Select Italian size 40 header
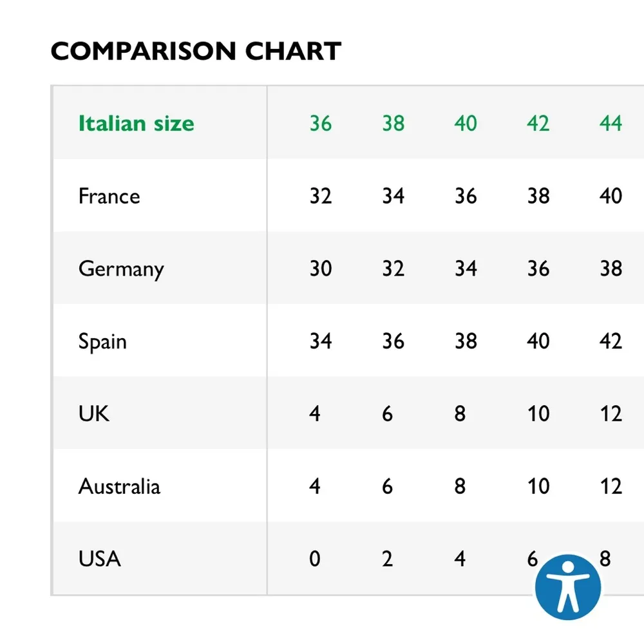644x644 pixels. click(466, 123)
